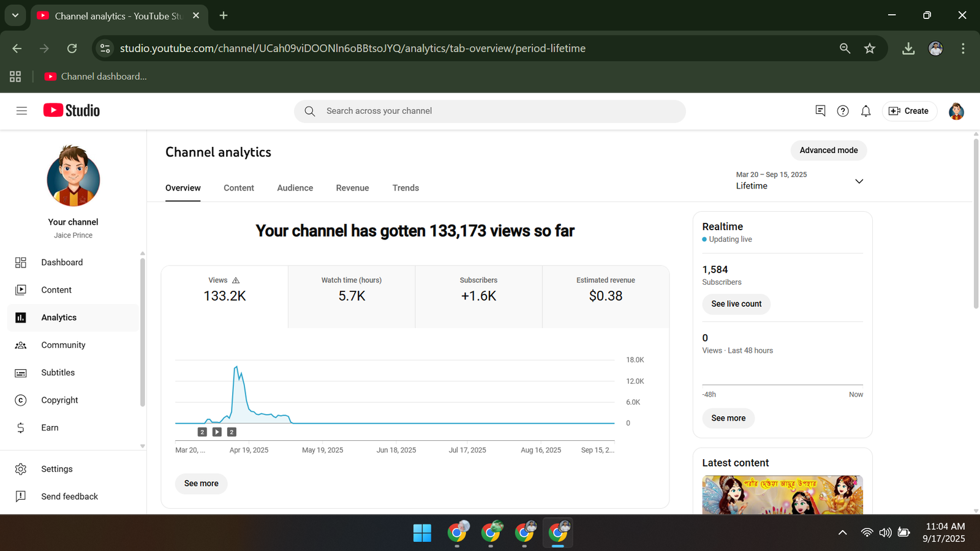Open the browser downloads icon
Viewport: 980px width, 551px height.
pos(908,48)
